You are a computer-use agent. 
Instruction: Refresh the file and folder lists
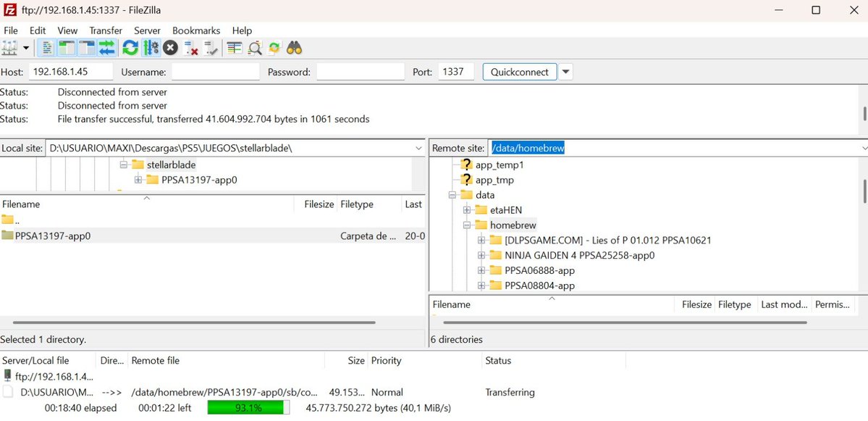click(x=130, y=49)
